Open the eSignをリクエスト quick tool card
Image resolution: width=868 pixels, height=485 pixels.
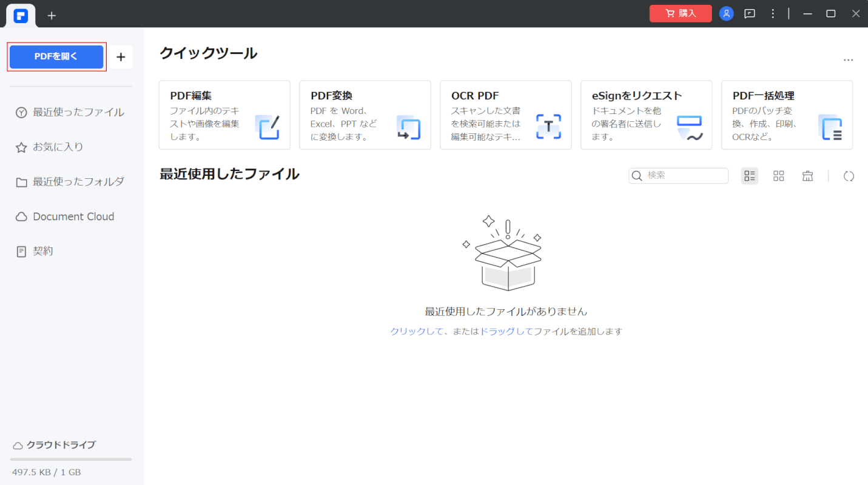pyautogui.click(x=647, y=115)
